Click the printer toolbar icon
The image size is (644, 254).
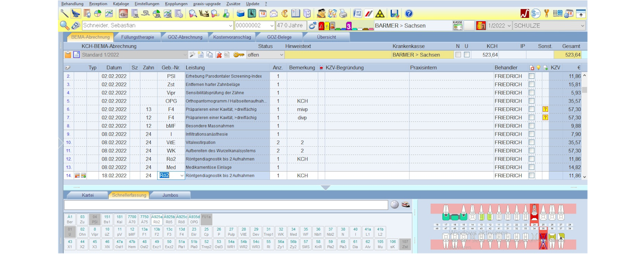pos(343,14)
